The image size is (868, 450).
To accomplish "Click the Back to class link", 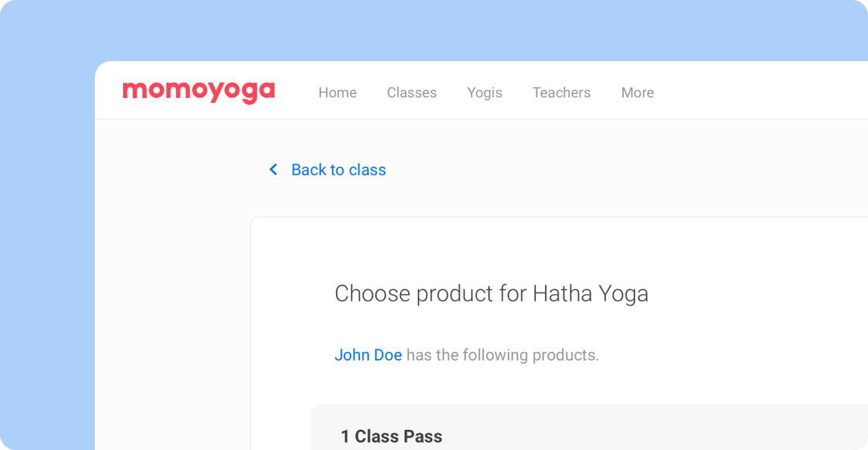I will point(338,170).
